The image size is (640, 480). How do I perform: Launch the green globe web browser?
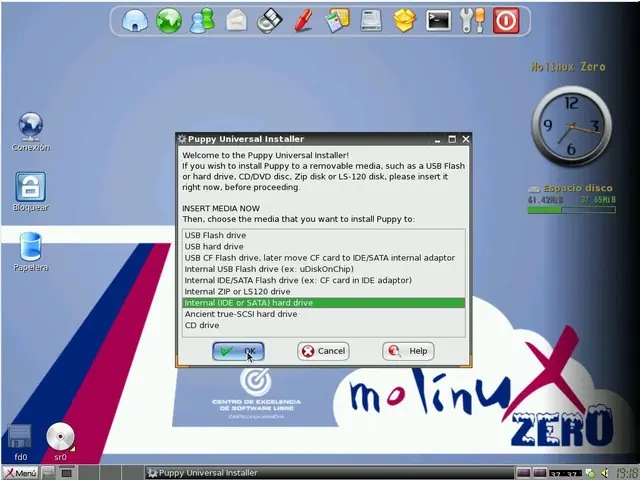(x=169, y=20)
